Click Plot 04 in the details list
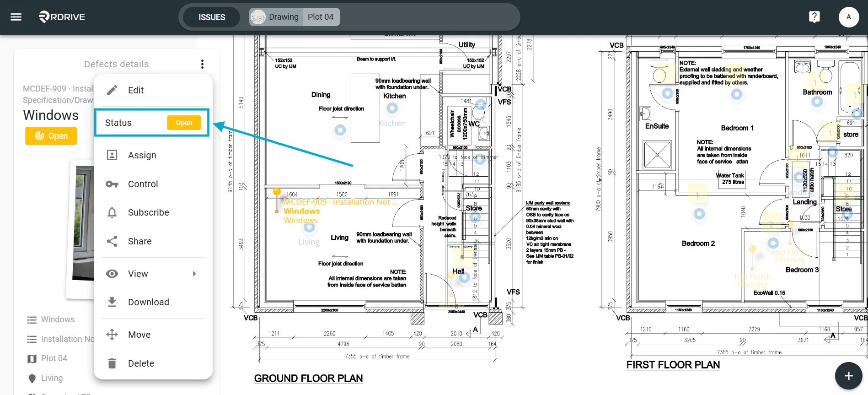The height and width of the screenshot is (395, 868). point(54,358)
